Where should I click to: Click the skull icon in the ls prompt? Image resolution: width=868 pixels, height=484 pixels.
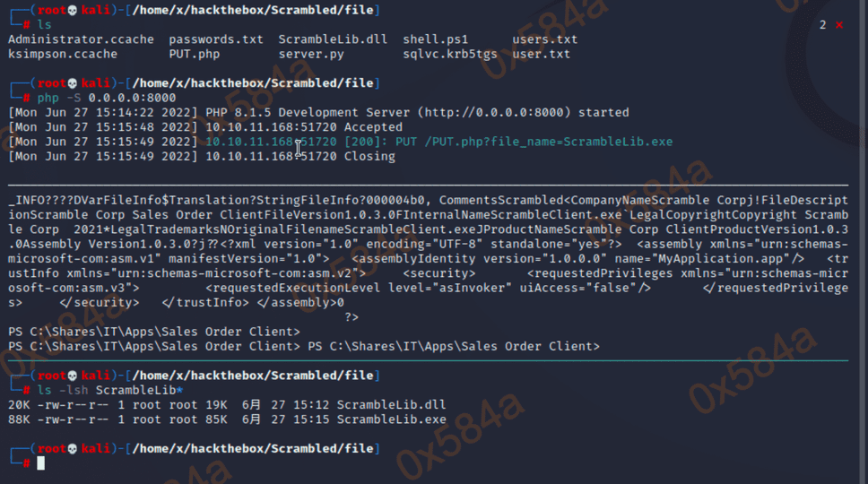(72, 10)
